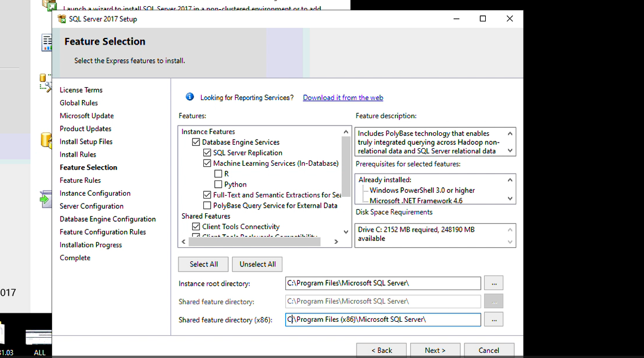Click the features horizontal scrollbar thumb
Screen dimensions: 644x358
click(254, 241)
